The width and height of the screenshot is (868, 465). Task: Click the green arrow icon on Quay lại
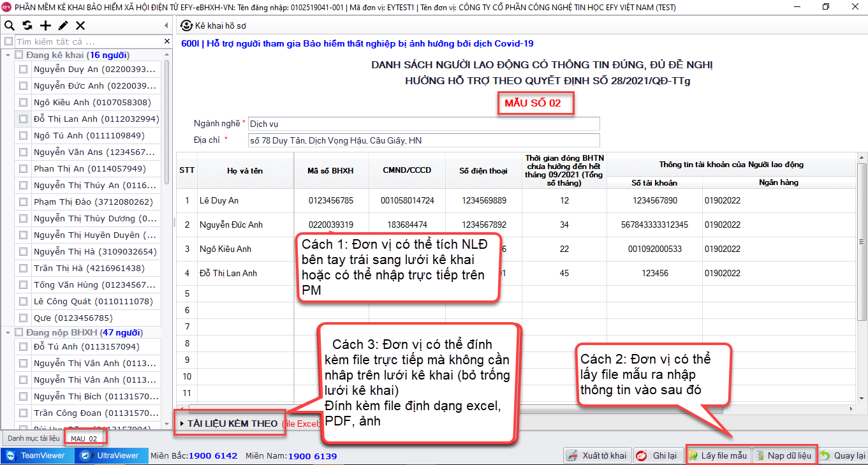(825, 455)
